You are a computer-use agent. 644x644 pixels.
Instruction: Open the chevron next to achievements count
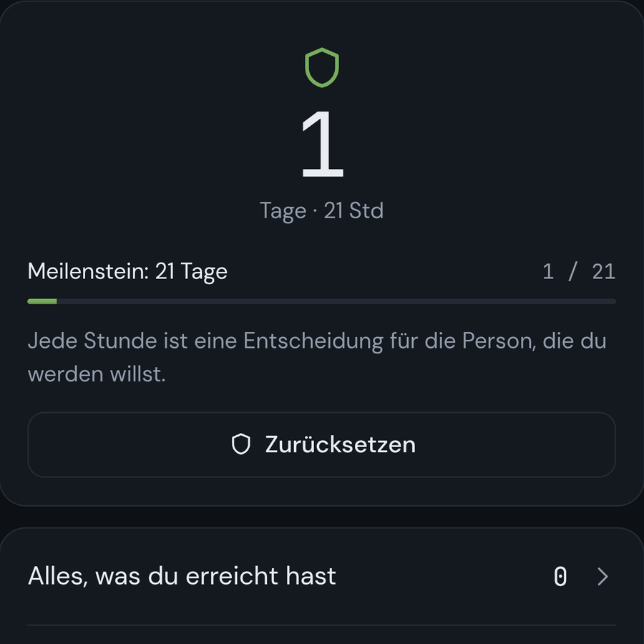pyautogui.click(x=602, y=576)
